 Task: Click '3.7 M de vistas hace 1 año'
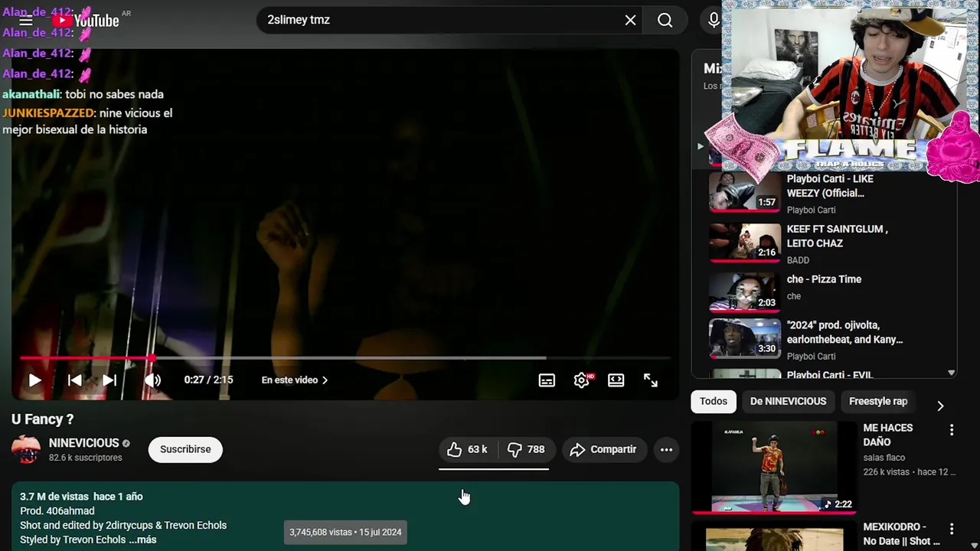(x=81, y=497)
